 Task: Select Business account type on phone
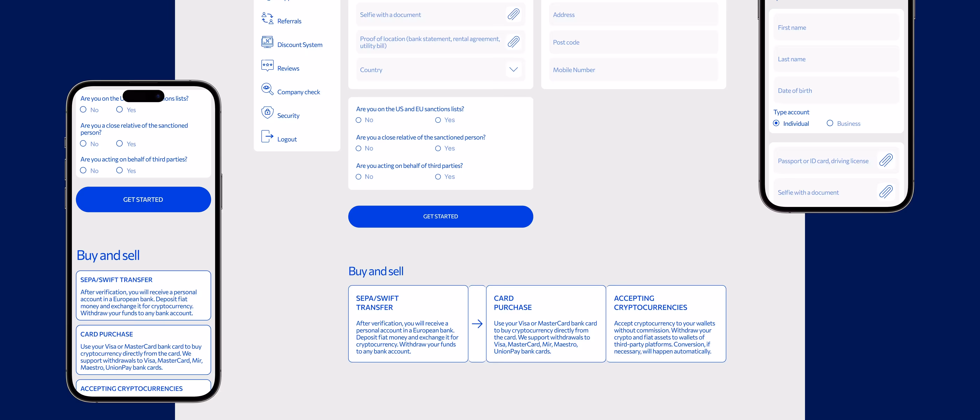tap(830, 123)
